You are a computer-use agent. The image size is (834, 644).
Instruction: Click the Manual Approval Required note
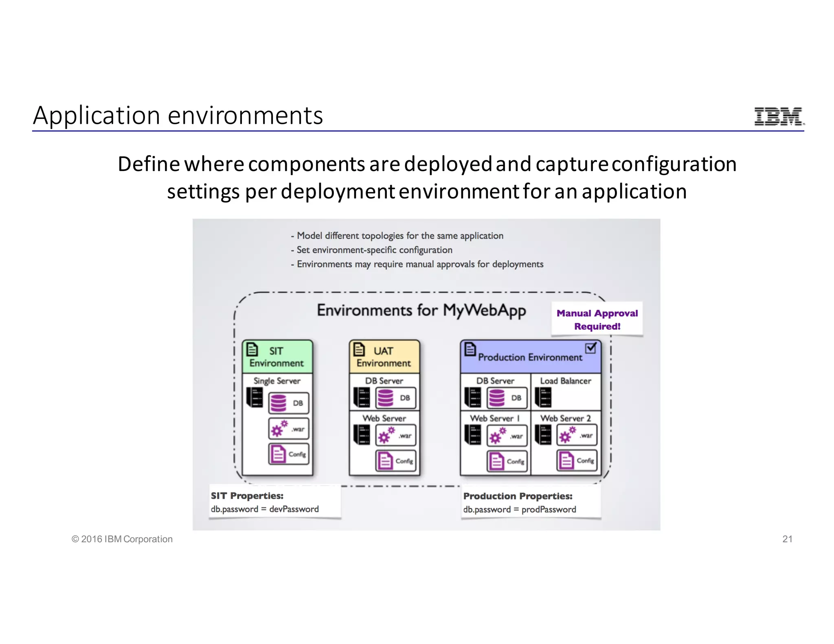[597, 319]
